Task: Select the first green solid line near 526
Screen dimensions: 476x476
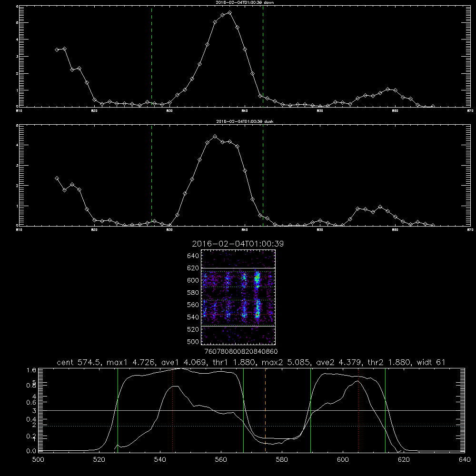Action: [x=118, y=410]
